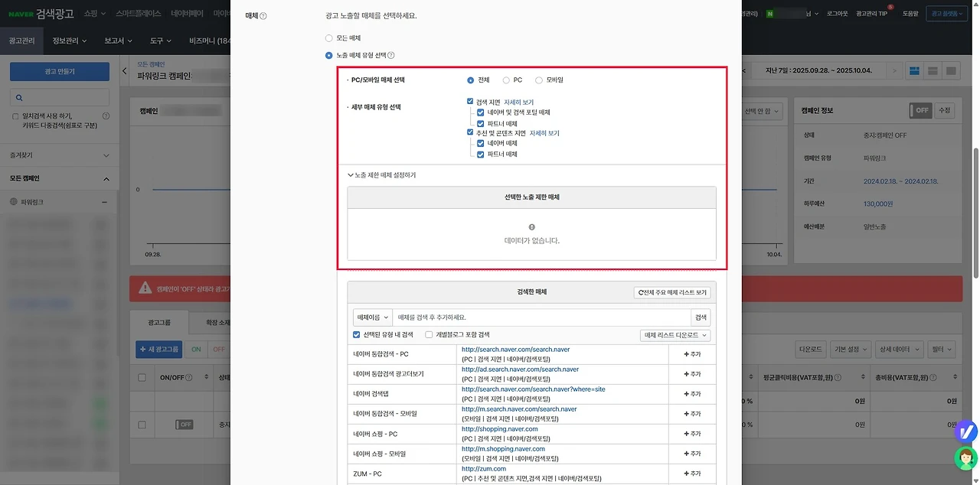The height and width of the screenshot is (485, 980).
Task: Uncheck the 네이버 매체 checkbox
Action: [480, 143]
